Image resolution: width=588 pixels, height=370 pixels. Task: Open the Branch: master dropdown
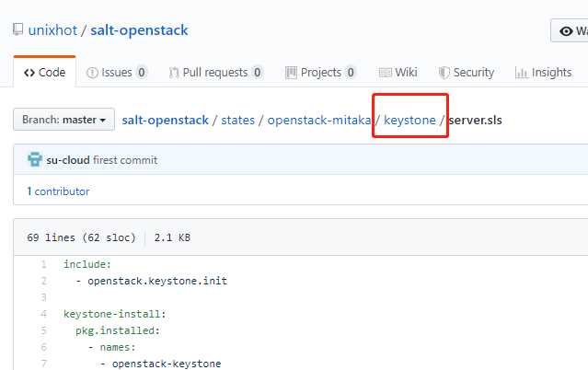(63, 120)
